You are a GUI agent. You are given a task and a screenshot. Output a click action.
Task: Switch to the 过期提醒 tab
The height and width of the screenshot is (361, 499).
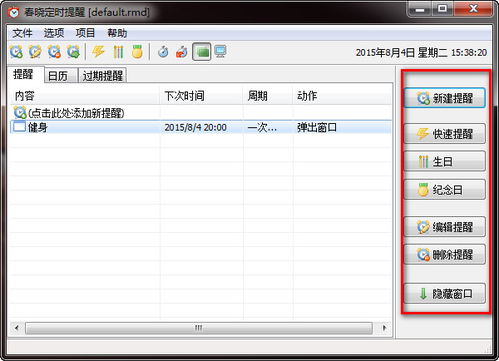pyautogui.click(x=103, y=76)
